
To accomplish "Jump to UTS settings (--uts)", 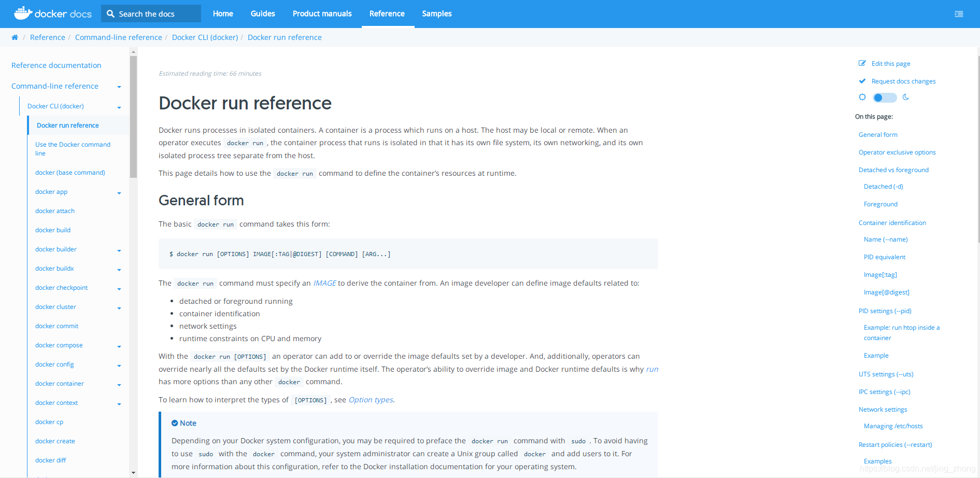I will click(x=886, y=374).
